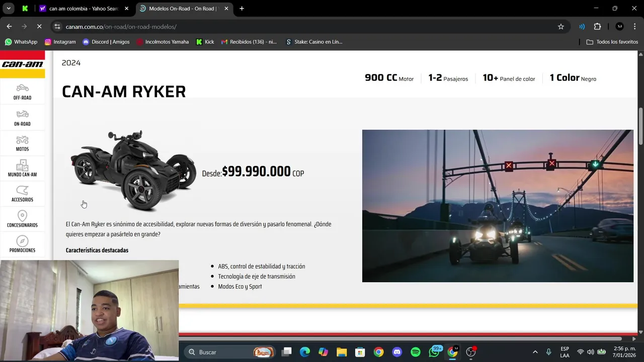Open the network and volume tray

[x=591, y=352]
